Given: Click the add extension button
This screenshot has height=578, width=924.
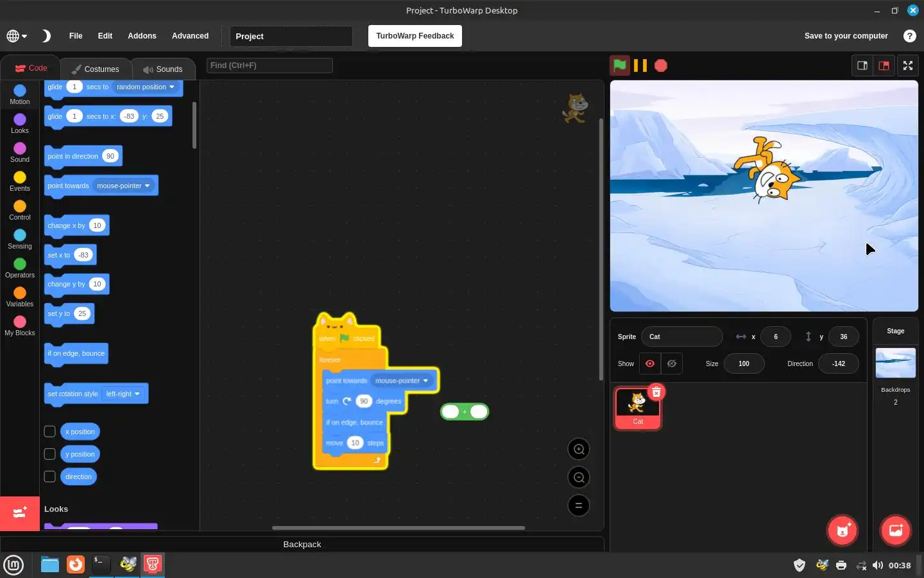Looking at the screenshot, I should [20, 512].
